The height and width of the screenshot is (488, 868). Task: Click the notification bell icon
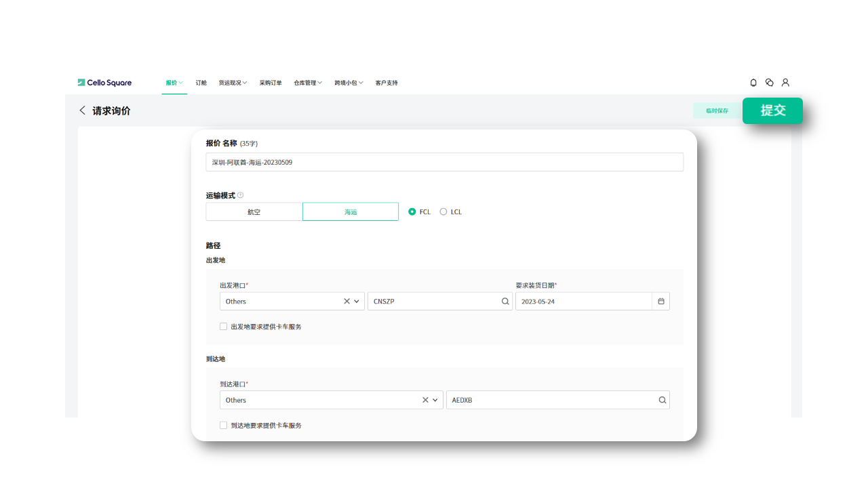click(753, 83)
